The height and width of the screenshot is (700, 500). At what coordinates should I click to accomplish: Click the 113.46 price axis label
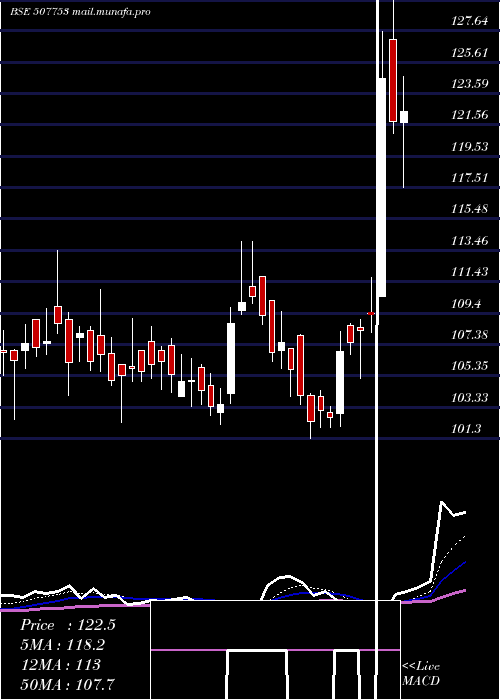(x=470, y=241)
